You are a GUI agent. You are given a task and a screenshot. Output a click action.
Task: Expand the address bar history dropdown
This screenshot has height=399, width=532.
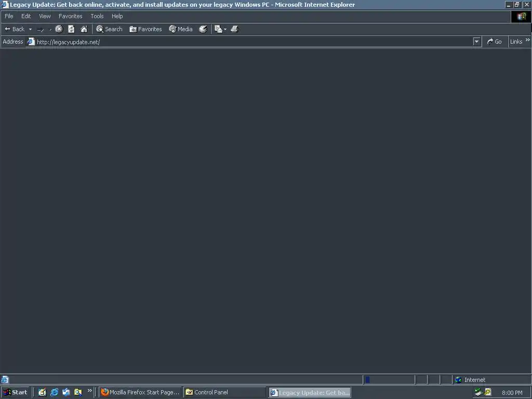[x=477, y=42]
